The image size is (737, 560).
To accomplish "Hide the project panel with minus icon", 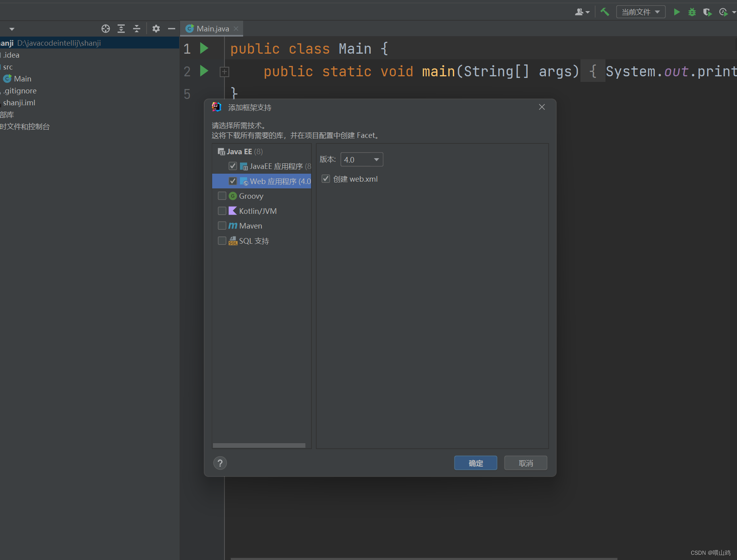I will (x=172, y=29).
